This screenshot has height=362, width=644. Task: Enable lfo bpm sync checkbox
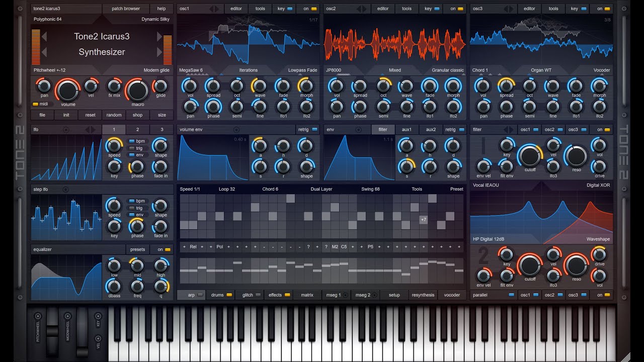coord(132,141)
